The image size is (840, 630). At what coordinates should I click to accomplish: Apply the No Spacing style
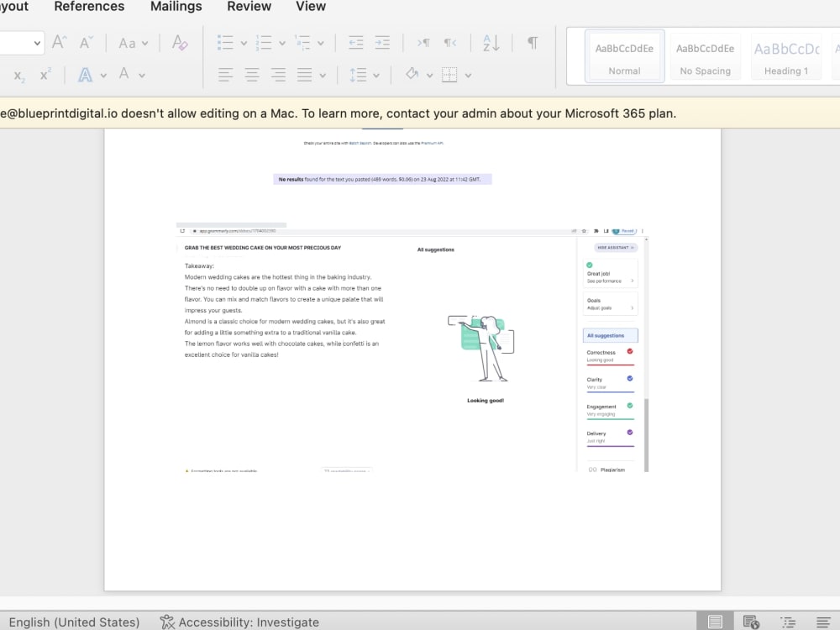coord(705,56)
